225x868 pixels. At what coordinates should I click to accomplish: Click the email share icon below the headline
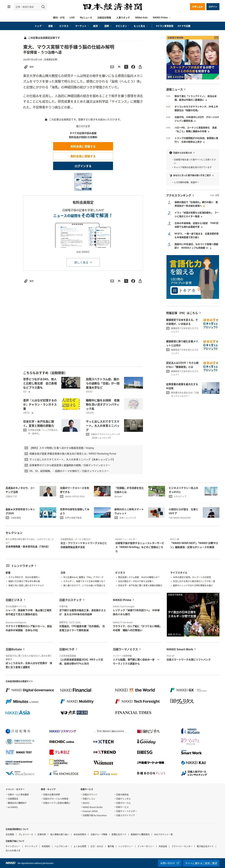pyautogui.click(x=112, y=67)
